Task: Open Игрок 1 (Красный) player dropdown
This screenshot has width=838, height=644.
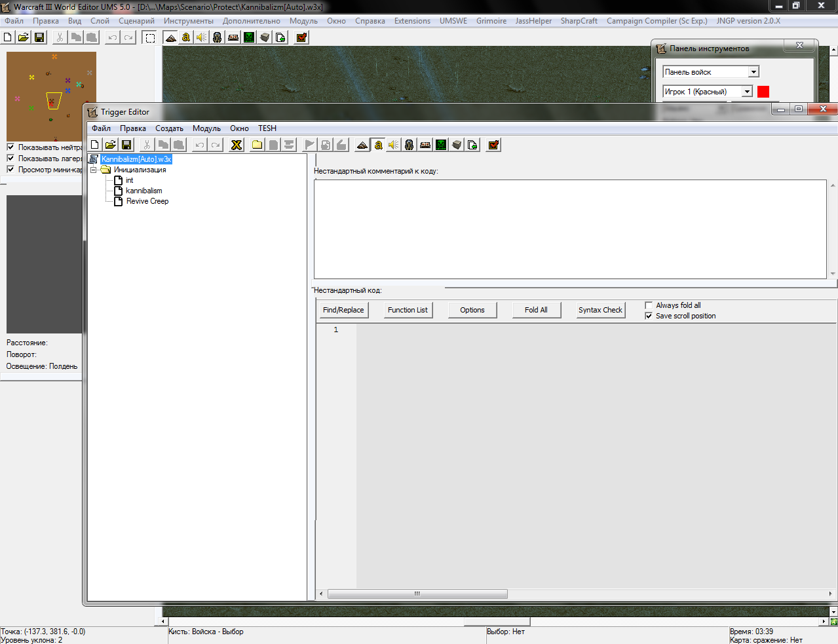Action: click(747, 92)
